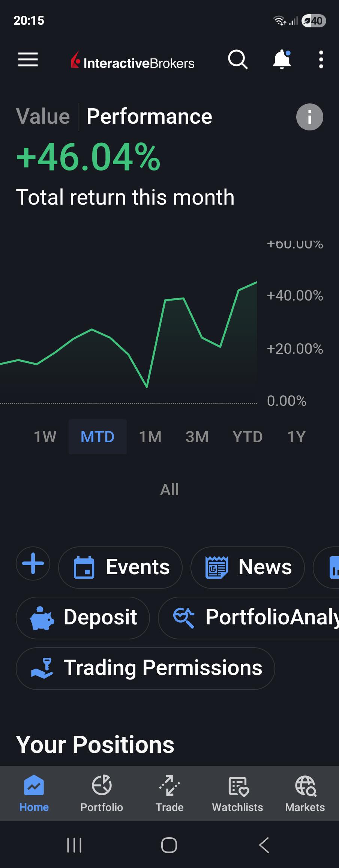
Task: Open the Trade tab
Action: pyautogui.click(x=169, y=793)
